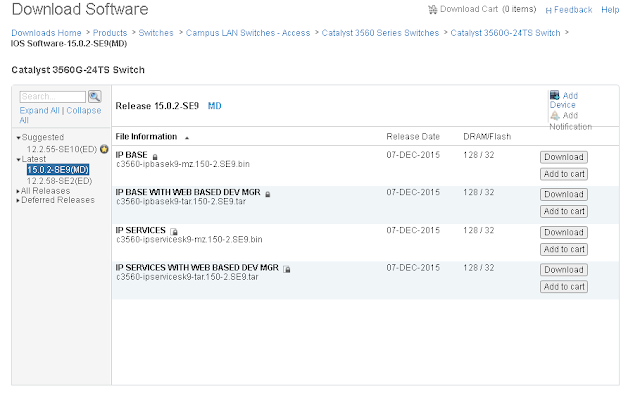640x408 pixels.
Task: Add IP BASE to cart
Action: pos(564,174)
